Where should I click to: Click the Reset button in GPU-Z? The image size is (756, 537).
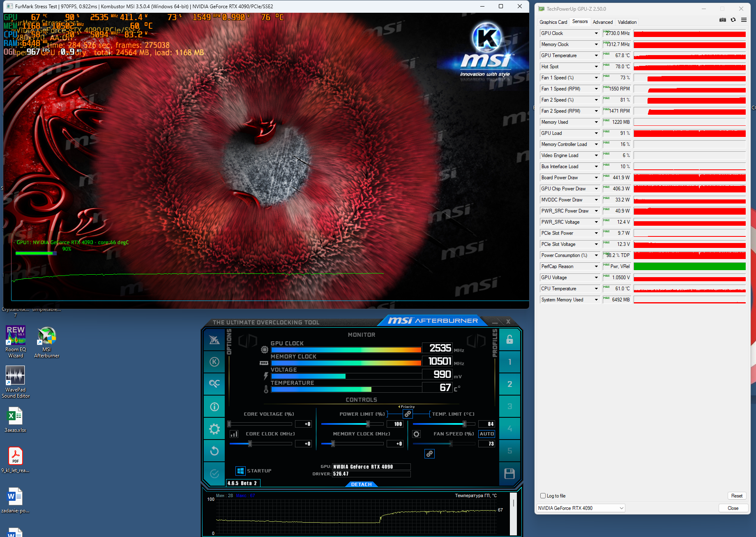point(737,496)
